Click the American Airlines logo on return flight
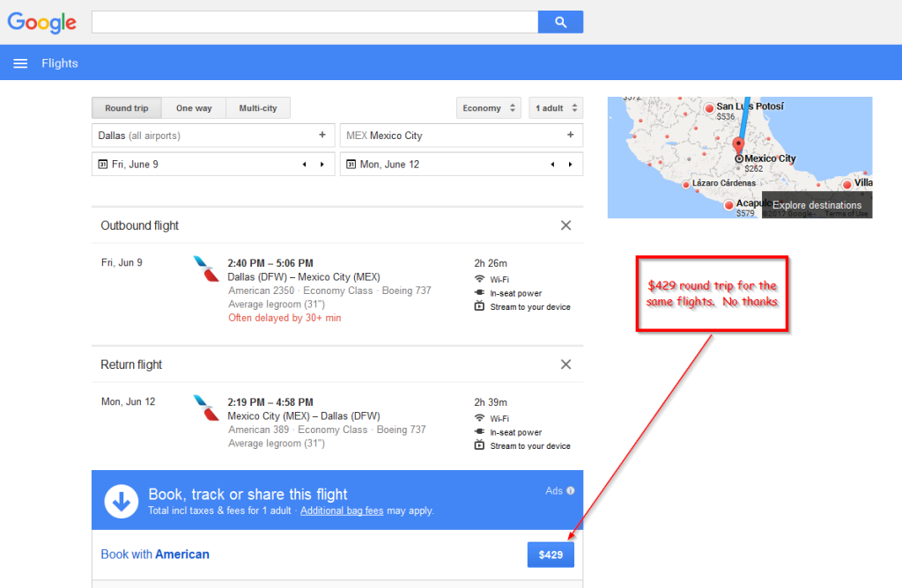Image resolution: width=902 pixels, height=588 pixels. click(206, 408)
